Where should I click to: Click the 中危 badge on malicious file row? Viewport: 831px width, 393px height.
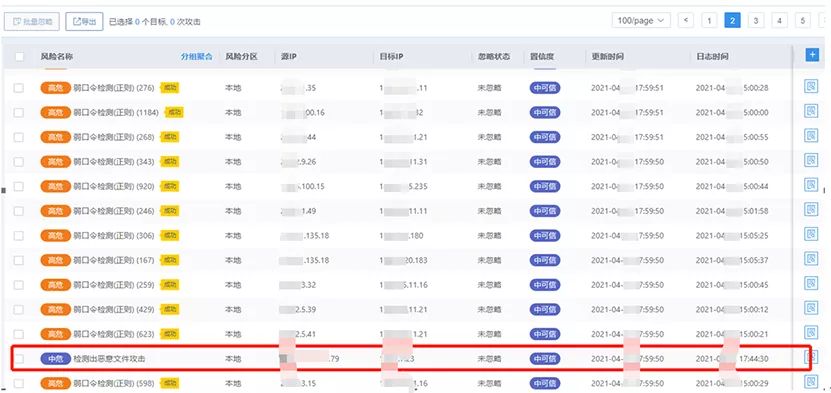[56, 359]
